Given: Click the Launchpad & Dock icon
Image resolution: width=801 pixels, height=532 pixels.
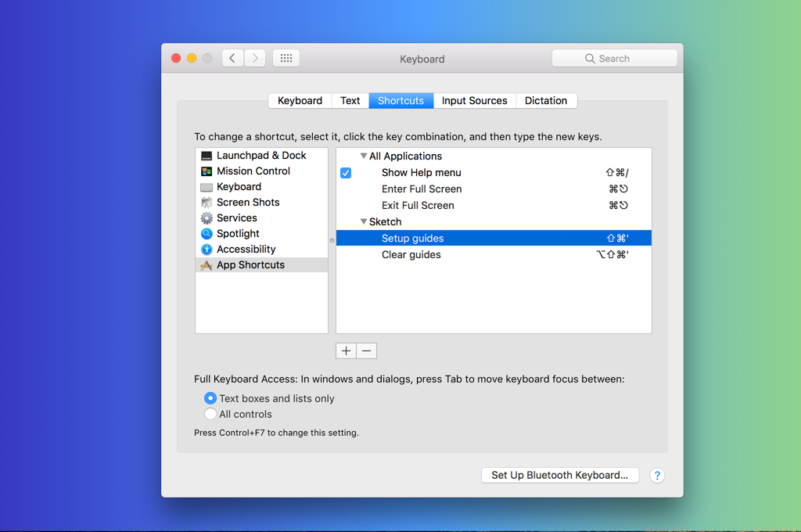Looking at the screenshot, I should (x=207, y=156).
